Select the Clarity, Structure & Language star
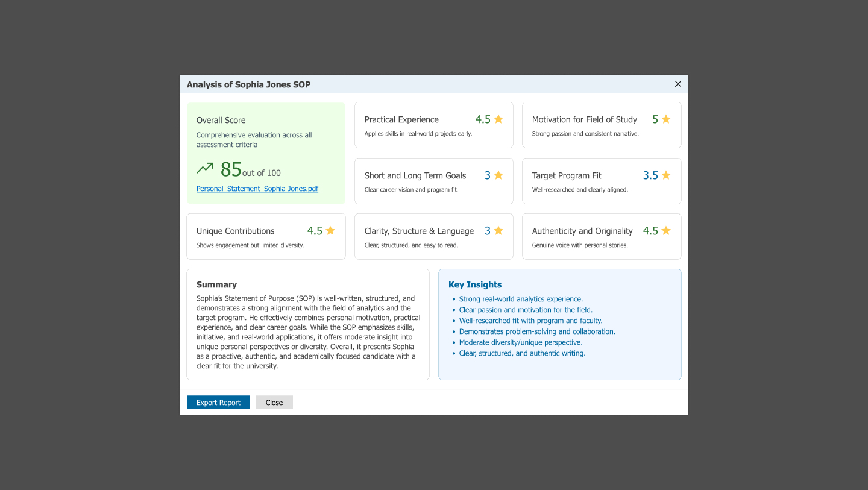The image size is (868, 490). 498,231
